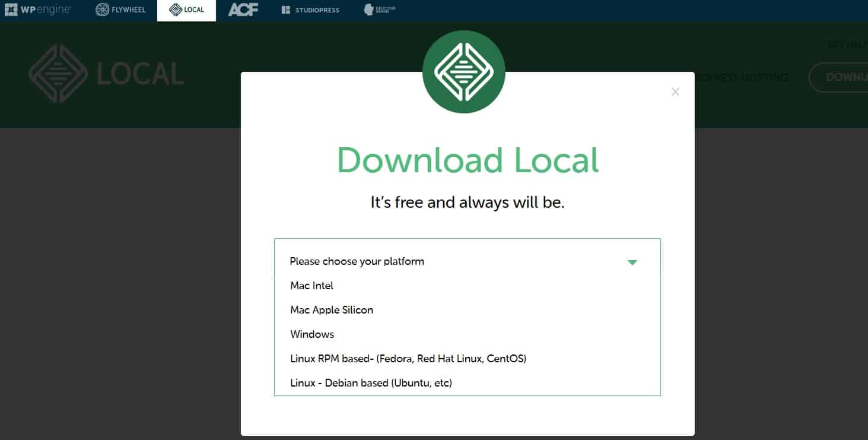
Task: Select Windows from the platform list
Action: [312, 334]
